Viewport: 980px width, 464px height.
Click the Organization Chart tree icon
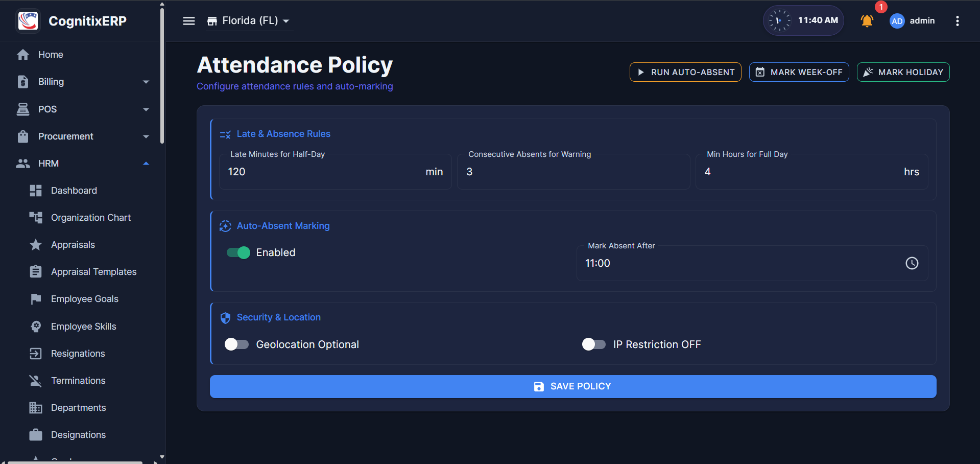pos(36,218)
